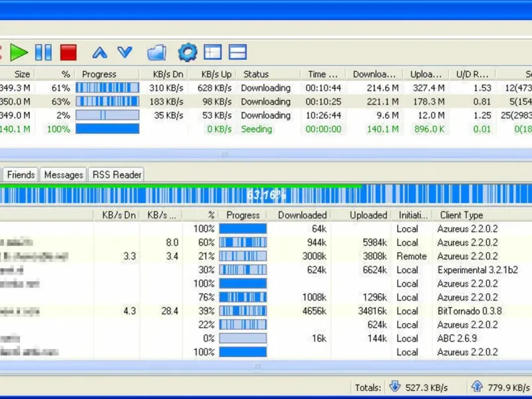Stop torrent with red square icon
The image size is (532, 399).
[x=68, y=53]
